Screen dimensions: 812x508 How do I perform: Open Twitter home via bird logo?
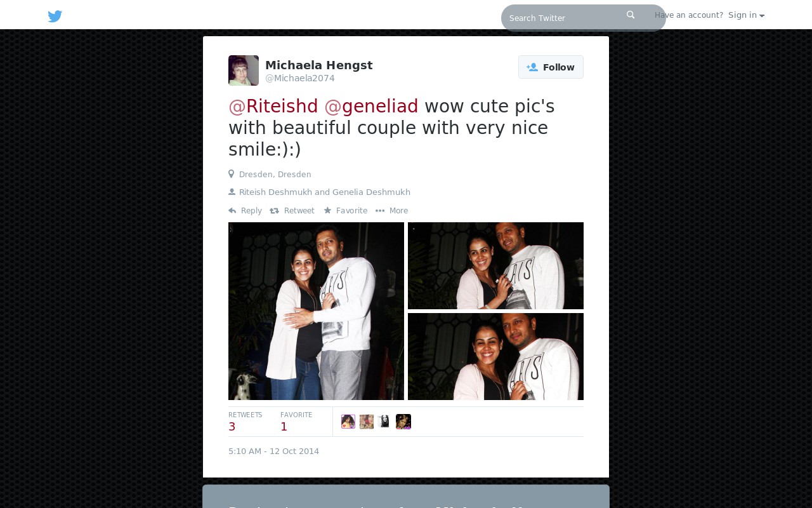(x=55, y=17)
